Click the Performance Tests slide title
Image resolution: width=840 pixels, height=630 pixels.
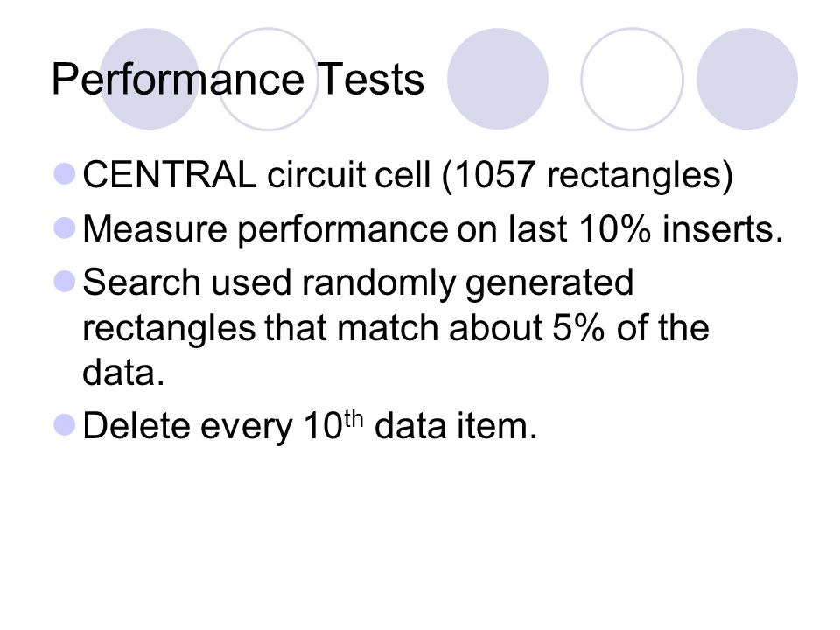[x=238, y=80]
